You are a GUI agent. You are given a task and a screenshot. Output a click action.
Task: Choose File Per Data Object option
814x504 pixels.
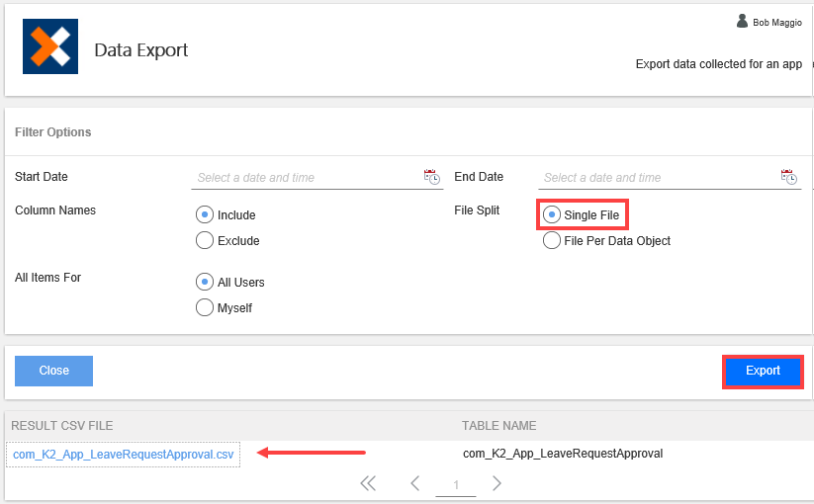(551, 240)
